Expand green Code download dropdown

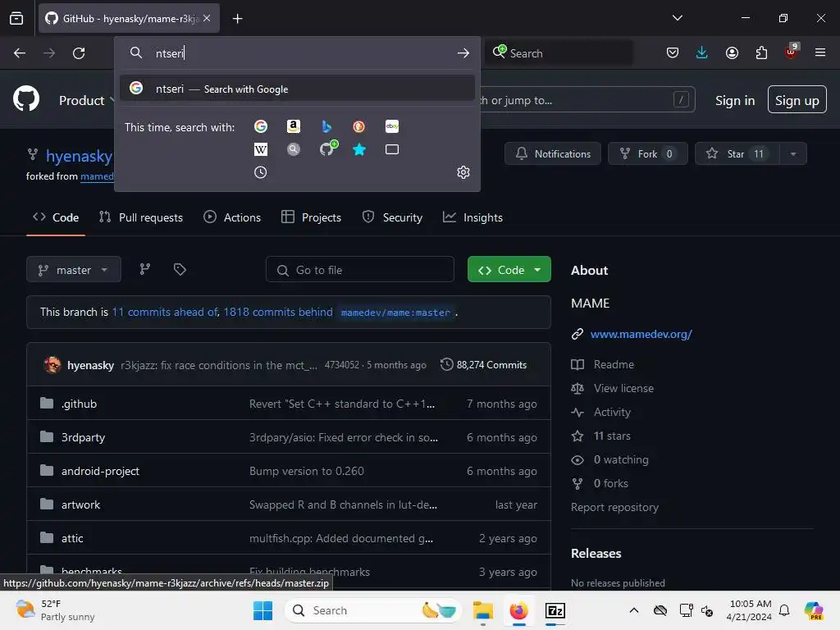pyautogui.click(x=537, y=270)
